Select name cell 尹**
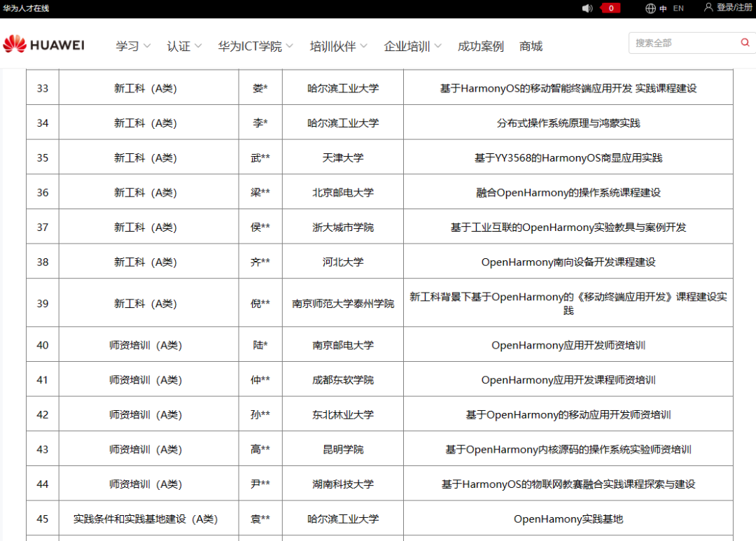Viewport: 756px width, 541px height. point(260,484)
